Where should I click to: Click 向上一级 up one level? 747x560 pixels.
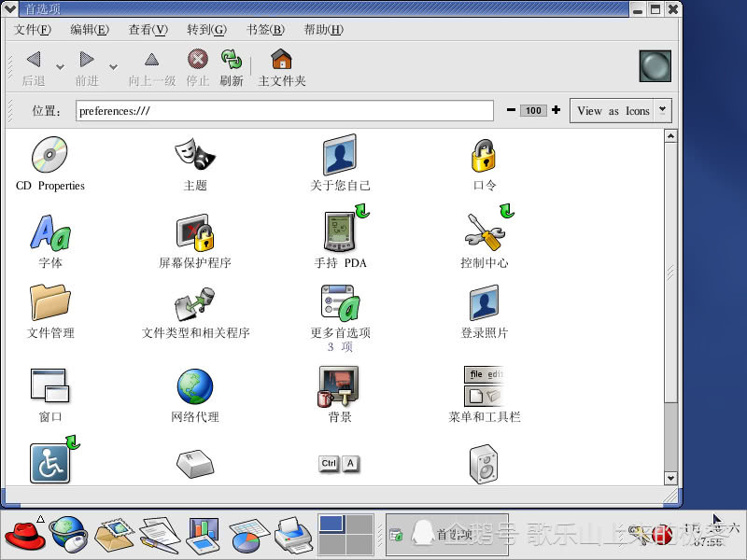[152, 69]
